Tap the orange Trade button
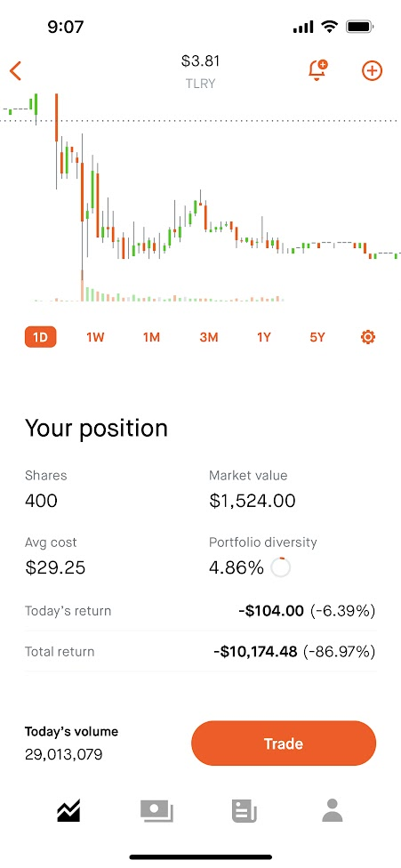The height and width of the screenshot is (868, 401). 284,743
